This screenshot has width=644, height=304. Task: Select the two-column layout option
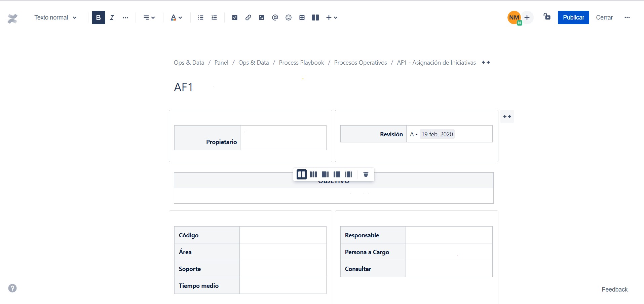pyautogui.click(x=301, y=174)
